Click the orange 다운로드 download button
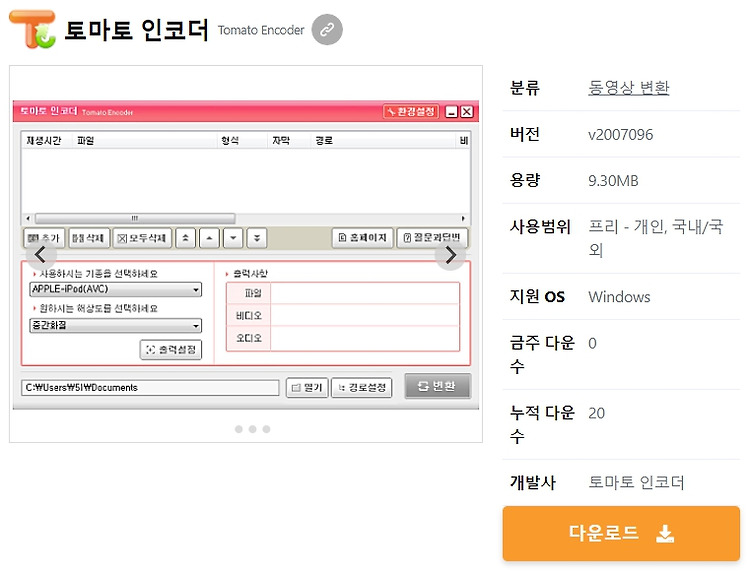 tap(621, 533)
